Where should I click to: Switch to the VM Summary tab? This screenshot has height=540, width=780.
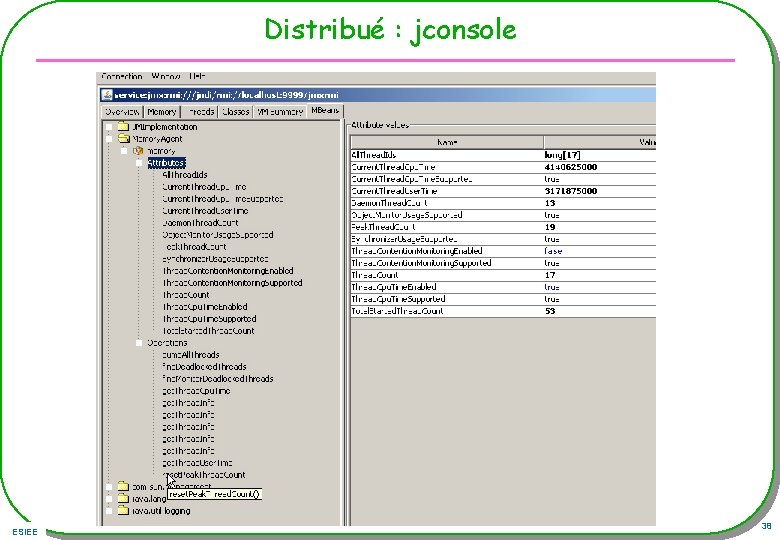280,112
